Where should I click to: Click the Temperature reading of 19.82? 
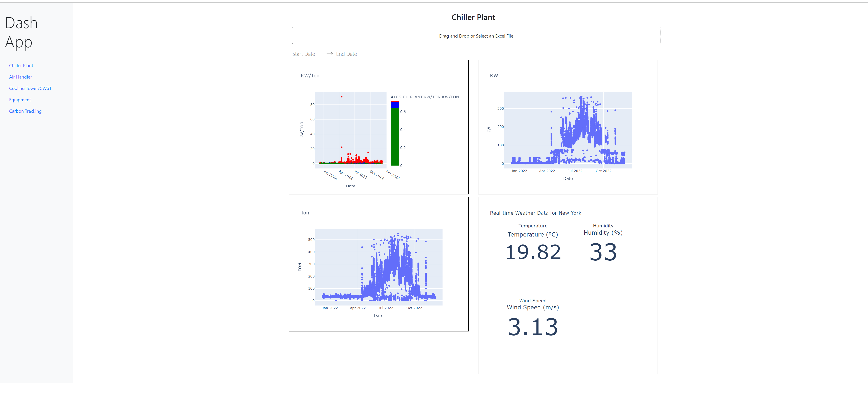coord(532,252)
